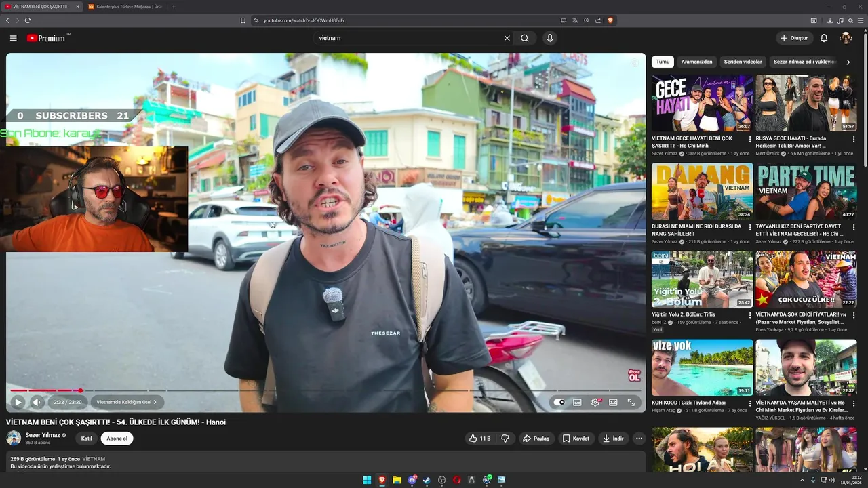The width and height of the screenshot is (868, 488).
Task: Bookmark this page icon in address bar
Action: point(243,20)
